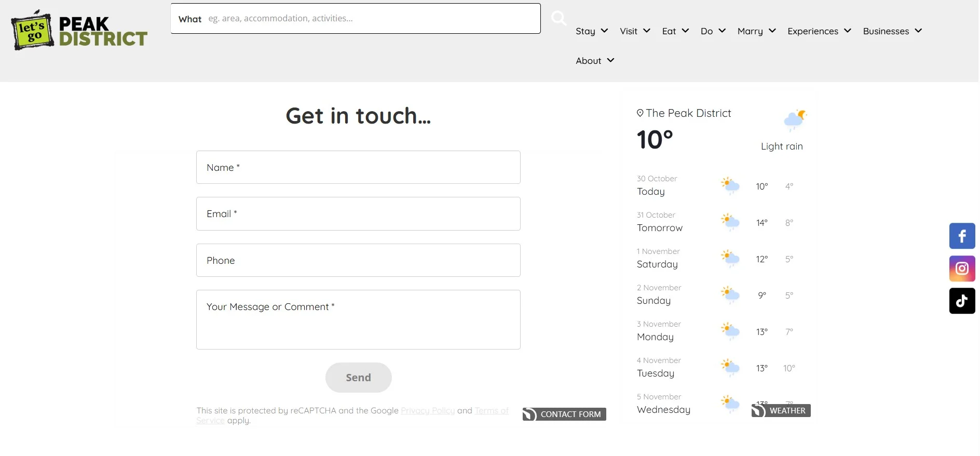Open the Marry menu item
Image resolution: width=980 pixels, height=456 pixels.
(x=750, y=31)
